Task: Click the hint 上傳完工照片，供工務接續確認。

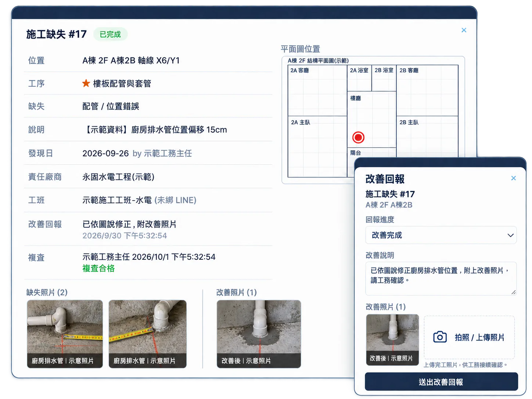Action: click(x=466, y=365)
